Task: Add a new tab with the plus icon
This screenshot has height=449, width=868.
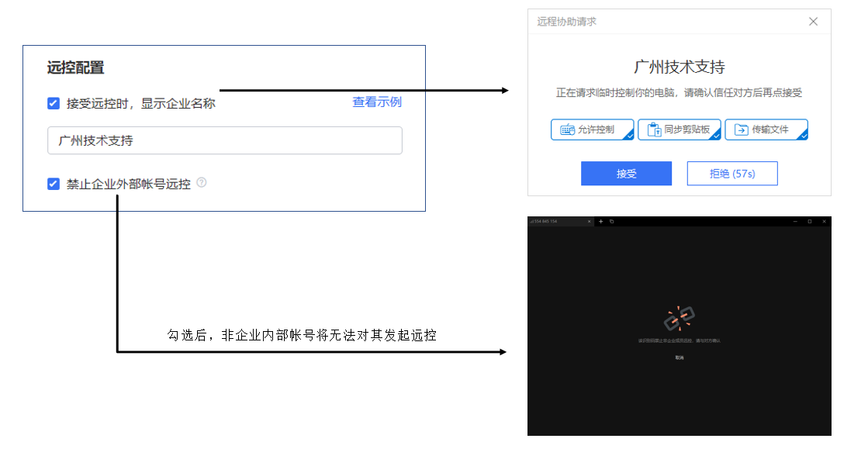Action: point(600,222)
